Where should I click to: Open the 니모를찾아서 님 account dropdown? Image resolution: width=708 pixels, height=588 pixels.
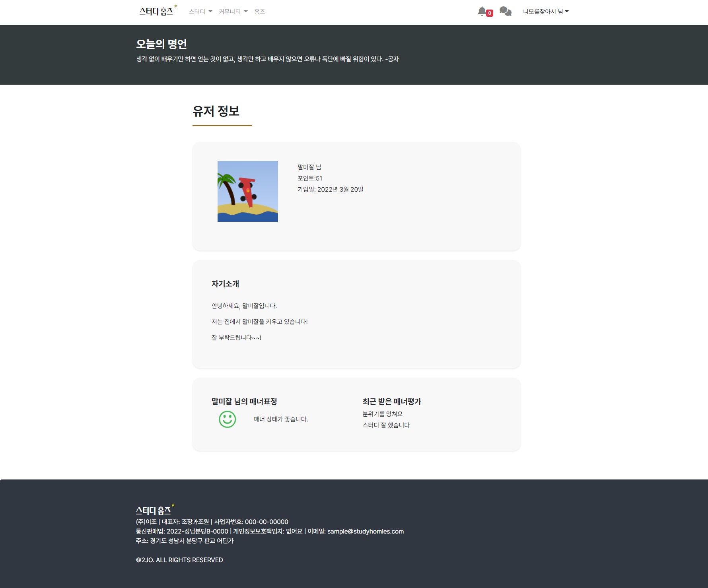point(545,11)
